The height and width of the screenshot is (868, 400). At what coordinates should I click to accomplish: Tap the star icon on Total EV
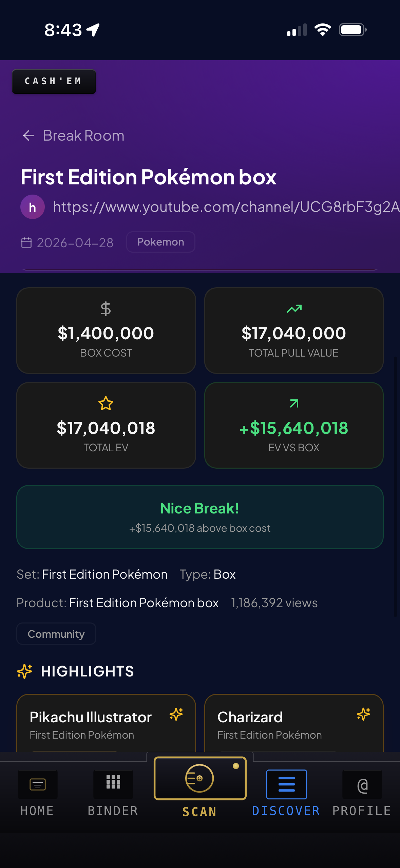(x=106, y=403)
